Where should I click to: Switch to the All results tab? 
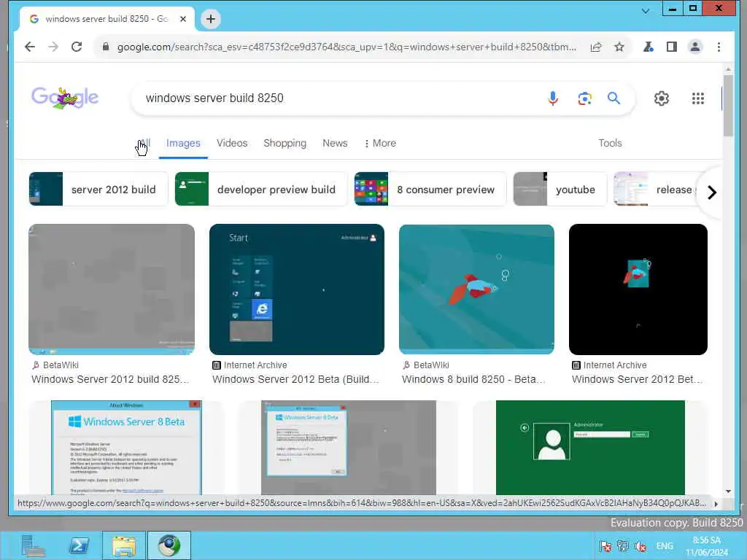145,143
